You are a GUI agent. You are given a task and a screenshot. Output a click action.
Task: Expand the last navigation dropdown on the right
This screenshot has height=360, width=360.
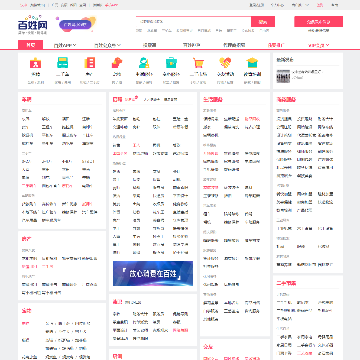tap(319, 45)
